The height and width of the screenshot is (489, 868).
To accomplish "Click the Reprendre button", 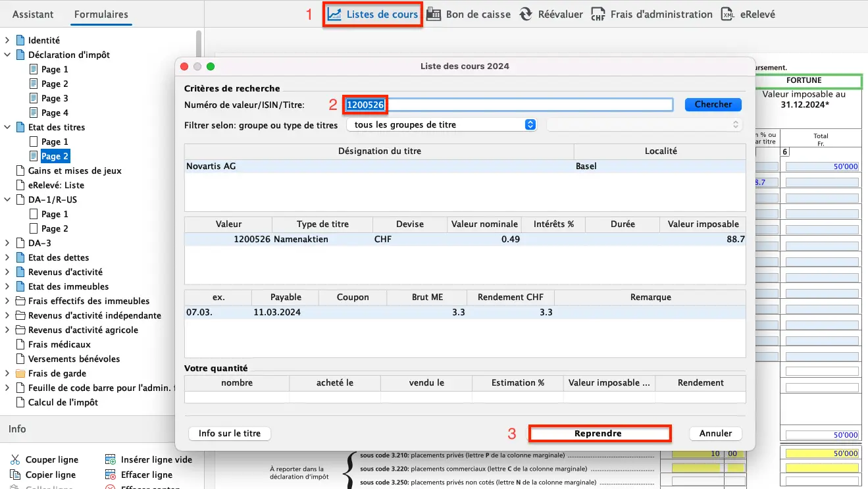I will pos(599,433).
